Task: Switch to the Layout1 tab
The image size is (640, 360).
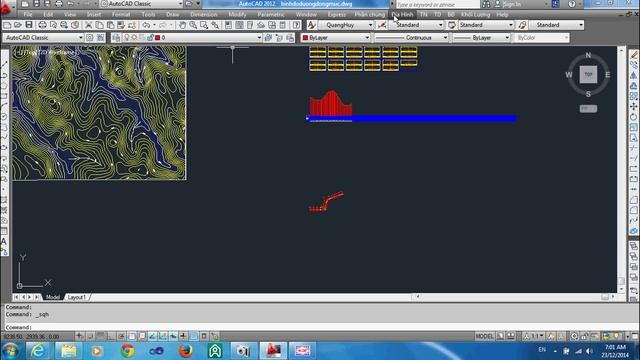Action: pyautogui.click(x=77, y=297)
